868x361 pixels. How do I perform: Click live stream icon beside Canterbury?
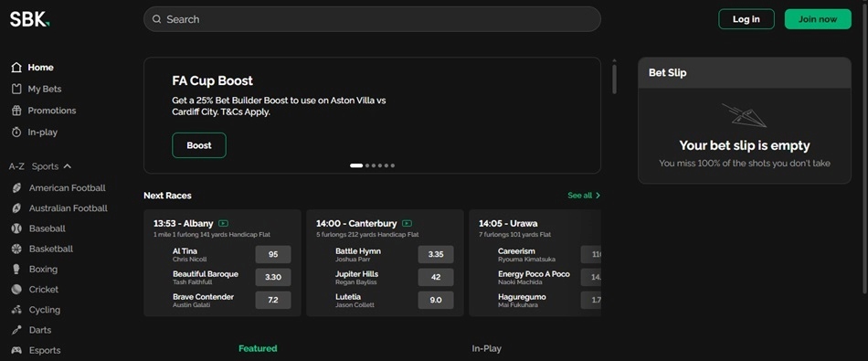click(407, 224)
